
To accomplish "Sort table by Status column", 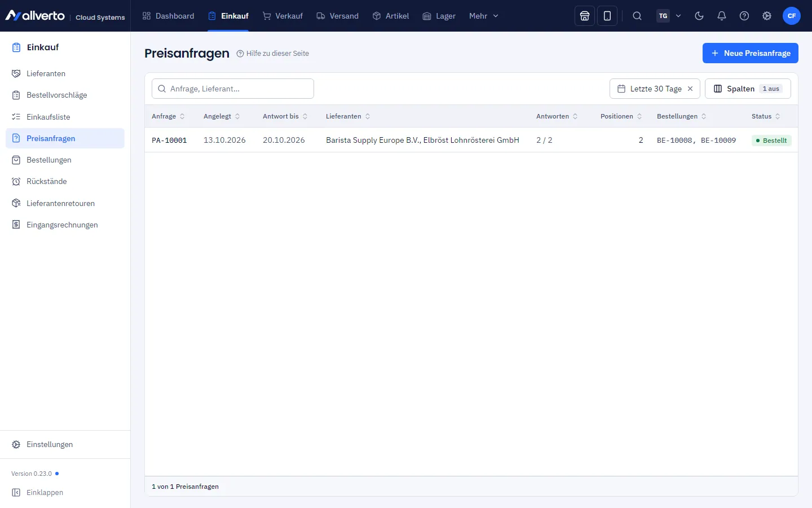I will coord(766,116).
